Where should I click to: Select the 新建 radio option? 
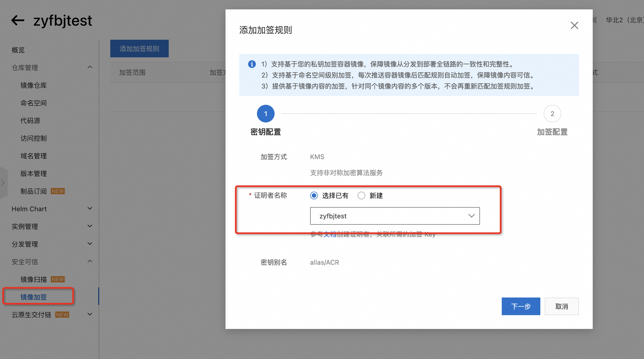(x=361, y=195)
